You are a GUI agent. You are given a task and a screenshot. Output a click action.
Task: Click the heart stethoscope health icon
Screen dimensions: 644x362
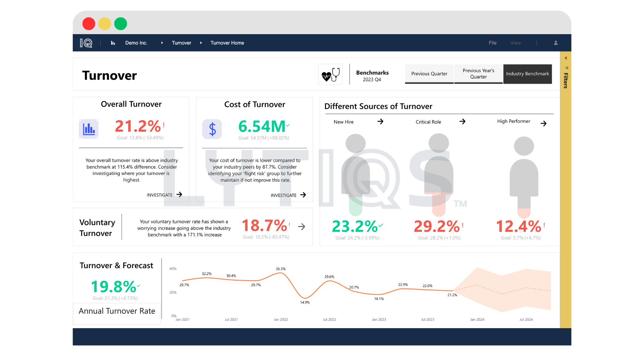(330, 74)
